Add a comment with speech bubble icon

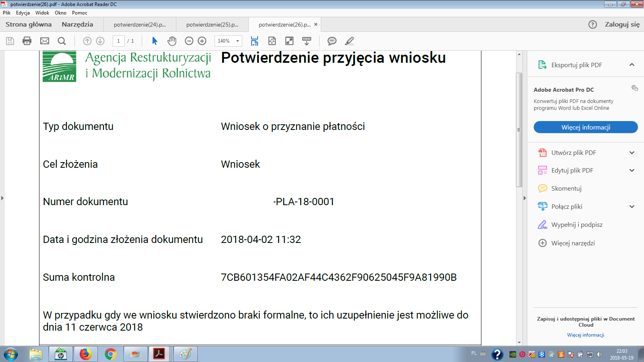(332, 41)
